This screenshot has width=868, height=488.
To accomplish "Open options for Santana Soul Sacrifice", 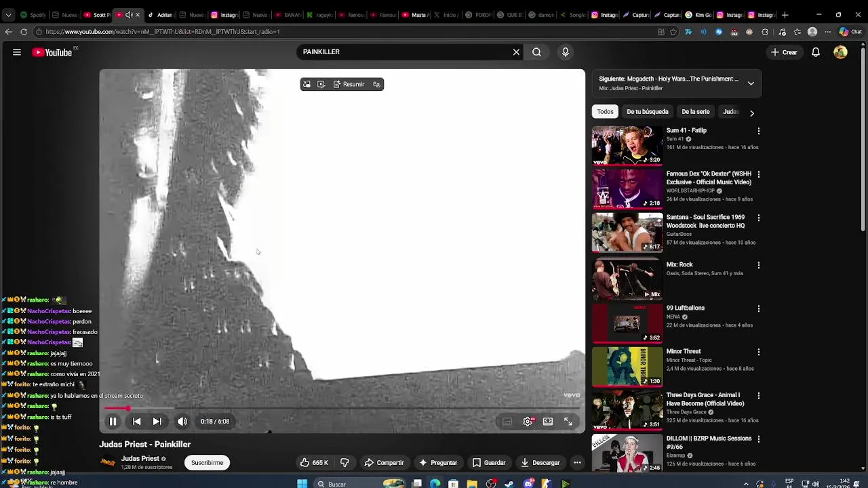I will tap(758, 218).
